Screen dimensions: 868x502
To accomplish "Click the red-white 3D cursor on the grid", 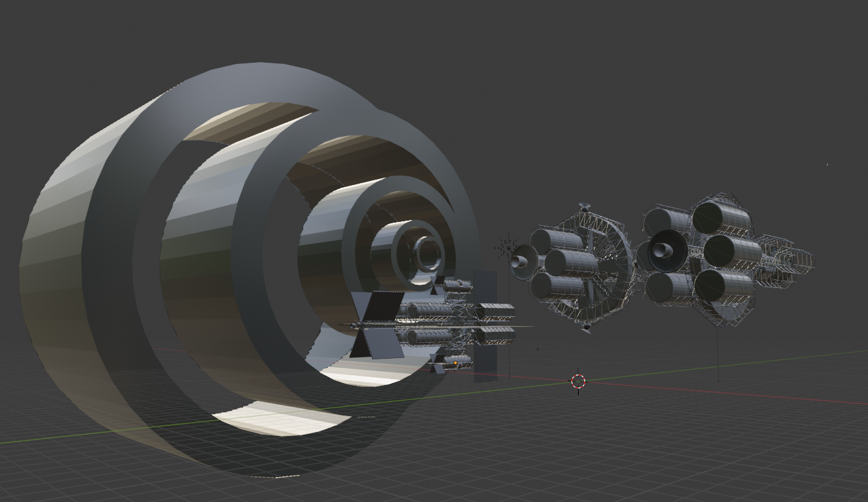I will pos(578,380).
